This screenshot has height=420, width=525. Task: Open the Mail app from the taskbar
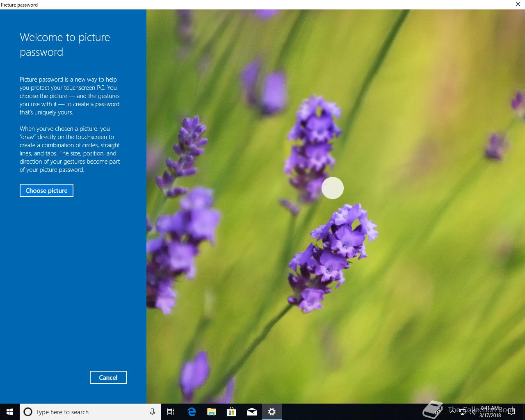click(x=252, y=412)
